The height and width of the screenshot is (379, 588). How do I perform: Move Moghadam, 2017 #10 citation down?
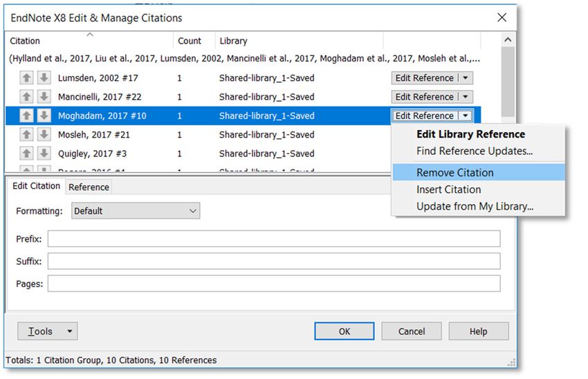44,115
